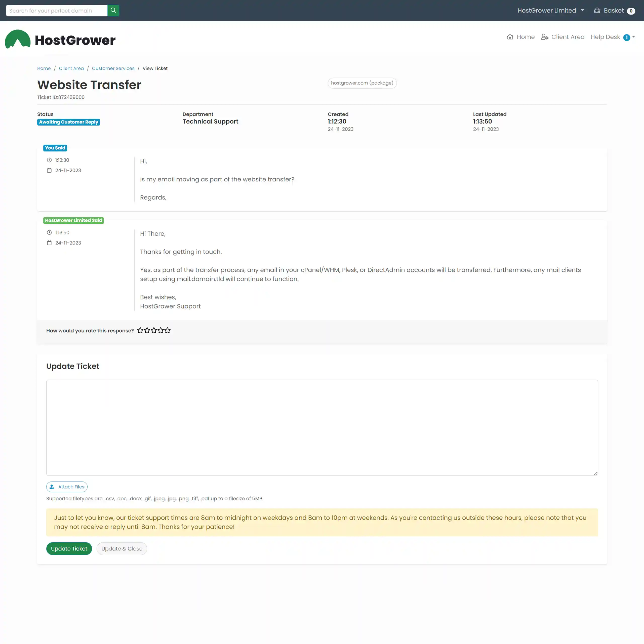
Task: Focus the Update Ticket message box
Action: [x=322, y=428]
